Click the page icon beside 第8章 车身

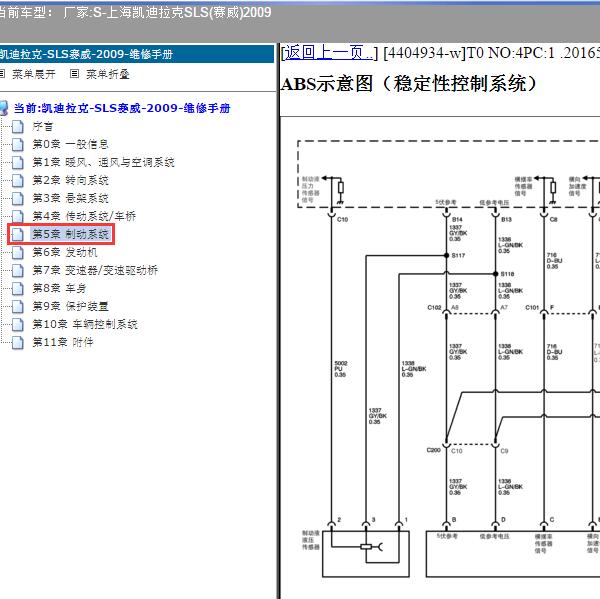click(18, 288)
